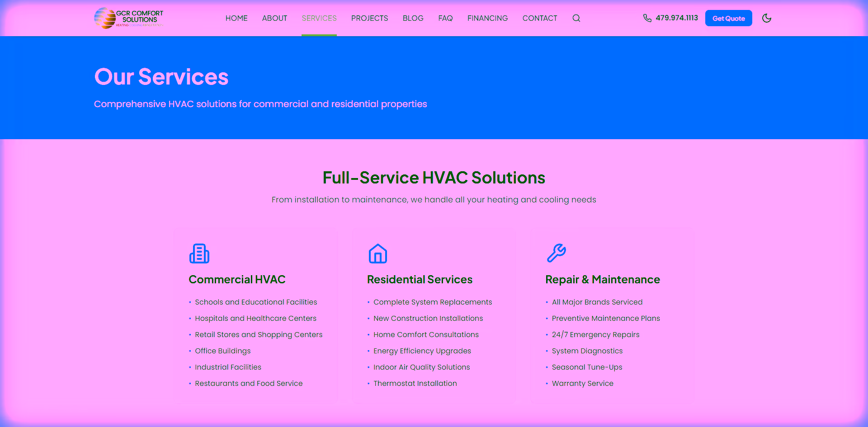Click the Repair & Maintenance card title
868x427 pixels.
[x=603, y=279]
